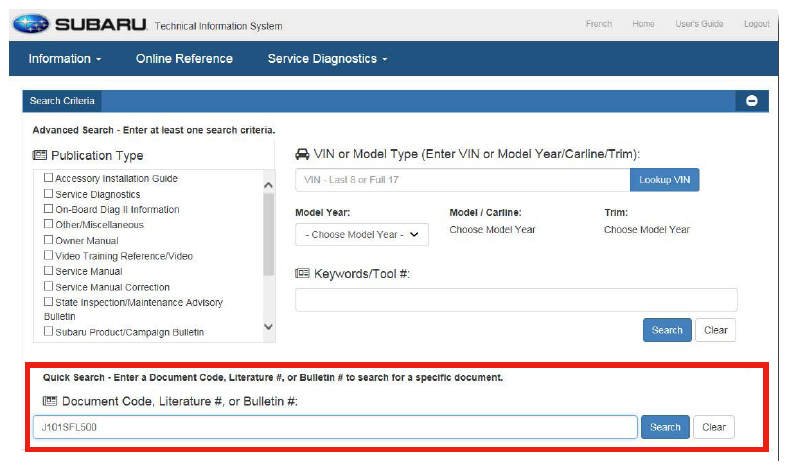This screenshot has height=470, width=788.
Task: Open the Online Reference menu item
Action: tap(184, 59)
